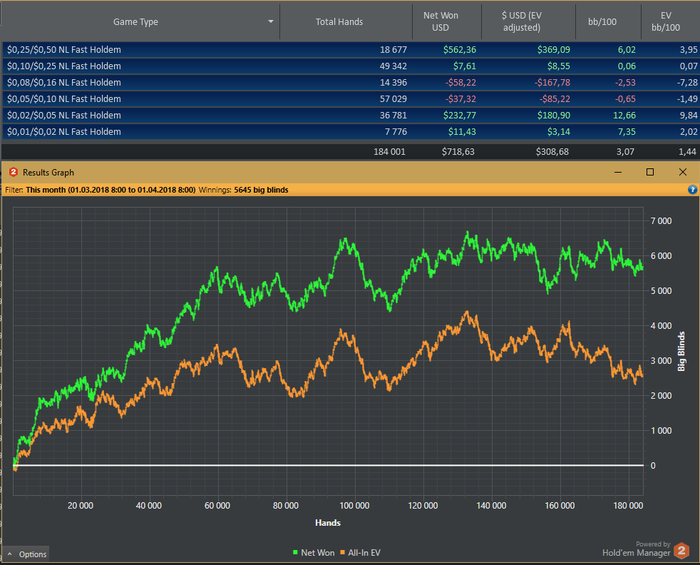The height and width of the screenshot is (565, 700).
Task: Select the $0,01/$0,02 NL Fast Holdem row
Action: coord(64,131)
